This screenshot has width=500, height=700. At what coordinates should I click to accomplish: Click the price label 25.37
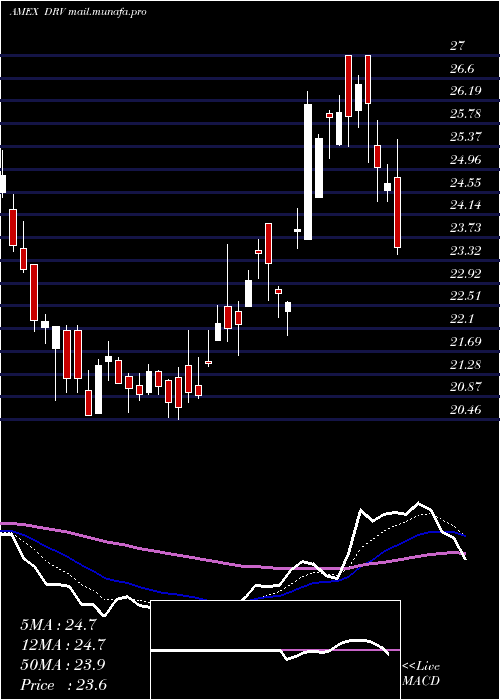click(x=465, y=136)
